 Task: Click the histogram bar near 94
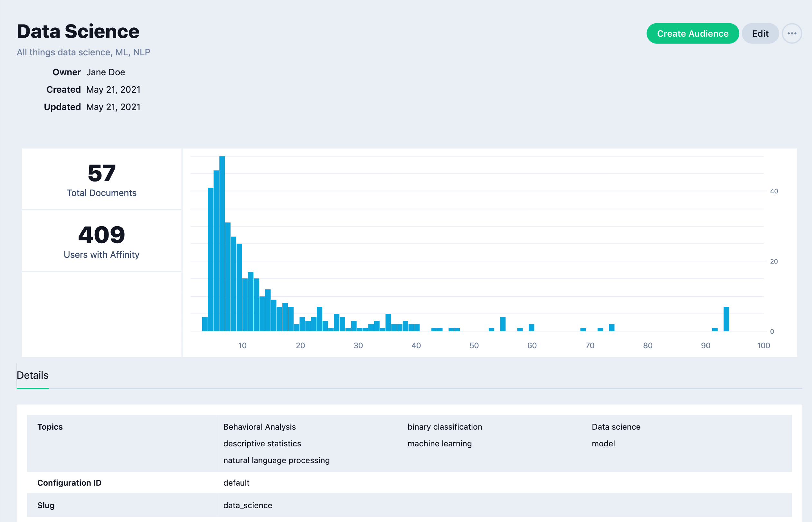tap(726, 319)
